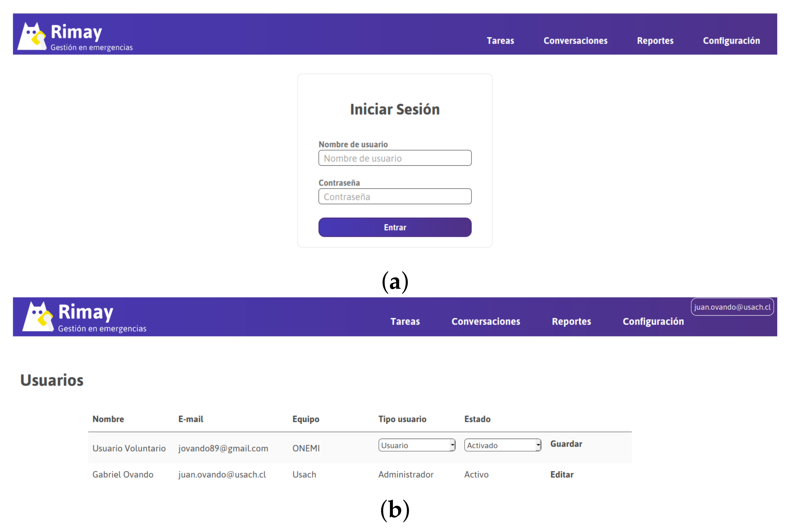This screenshot has width=789, height=532.
Task: Click Editar for Gabriel Ovando row
Action: coord(562,474)
